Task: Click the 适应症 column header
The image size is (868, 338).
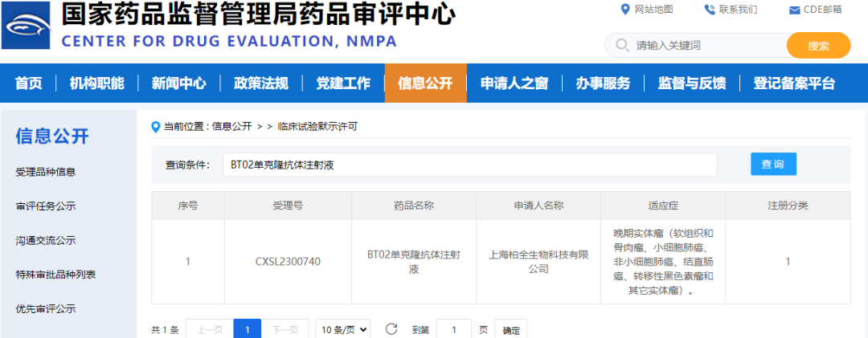Action: coord(663,206)
